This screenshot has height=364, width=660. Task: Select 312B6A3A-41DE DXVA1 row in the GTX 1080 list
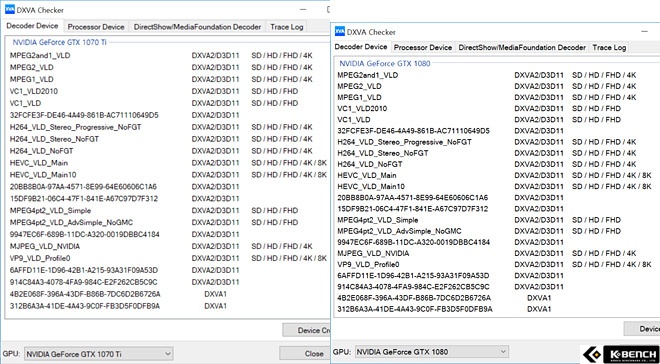click(x=495, y=309)
